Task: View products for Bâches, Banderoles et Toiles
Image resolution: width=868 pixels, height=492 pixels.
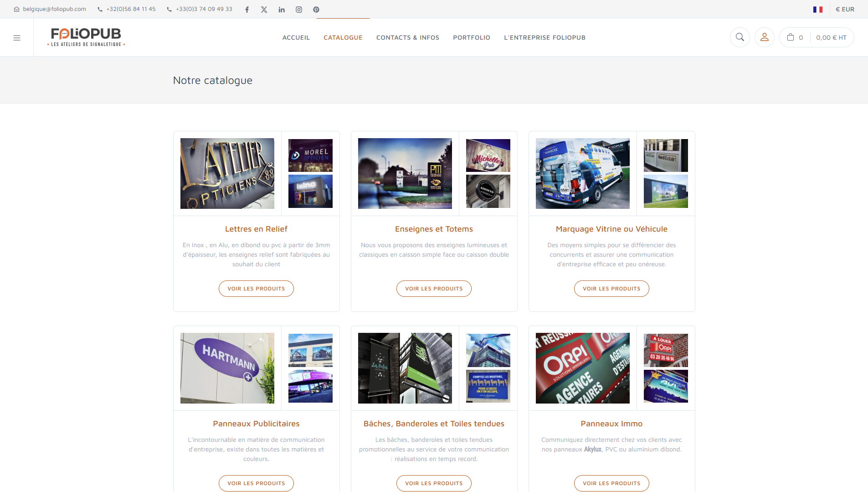Action: click(434, 483)
